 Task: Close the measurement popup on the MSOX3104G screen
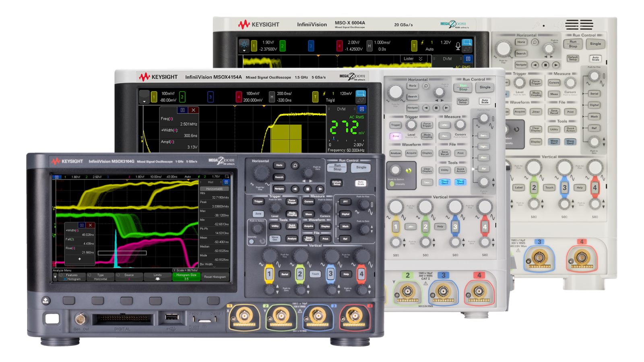pos(91,225)
